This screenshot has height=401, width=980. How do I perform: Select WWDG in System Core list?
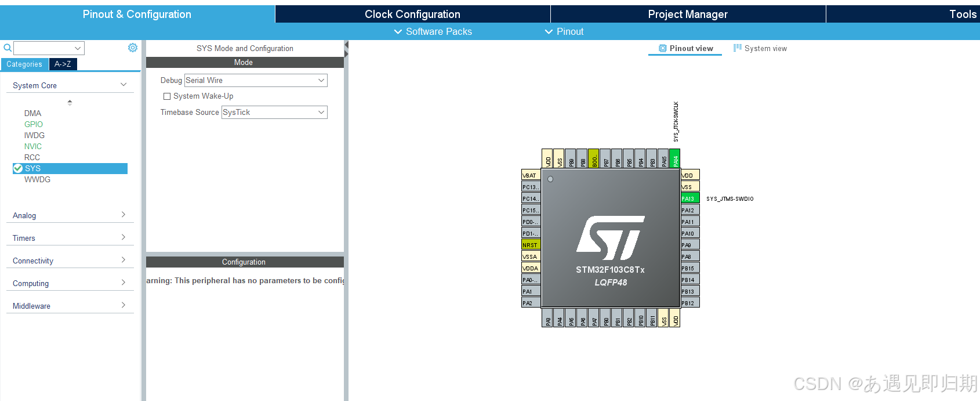(x=37, y=179)
